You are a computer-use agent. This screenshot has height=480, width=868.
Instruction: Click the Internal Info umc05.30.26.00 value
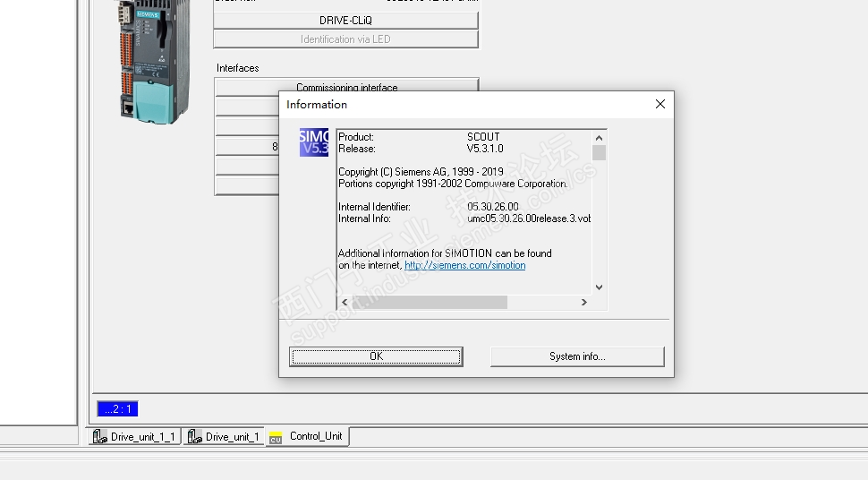pos(529,219)
